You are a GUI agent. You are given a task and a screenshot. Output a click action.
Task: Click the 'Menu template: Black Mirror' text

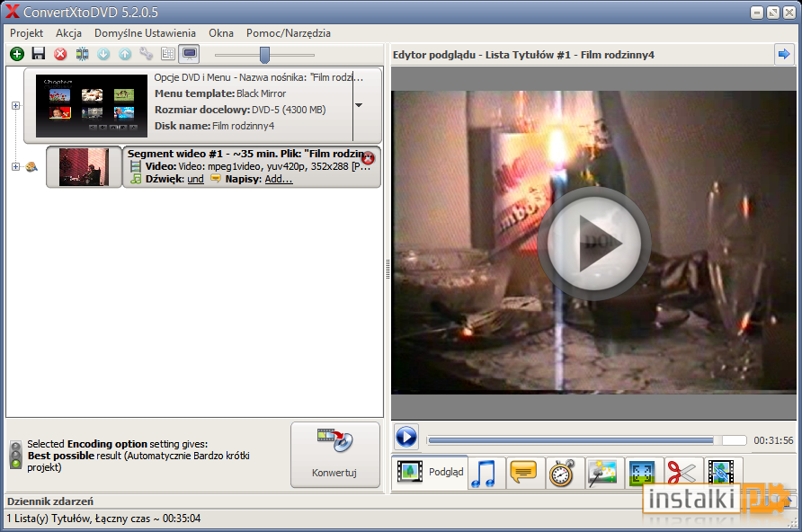(220, 93)
